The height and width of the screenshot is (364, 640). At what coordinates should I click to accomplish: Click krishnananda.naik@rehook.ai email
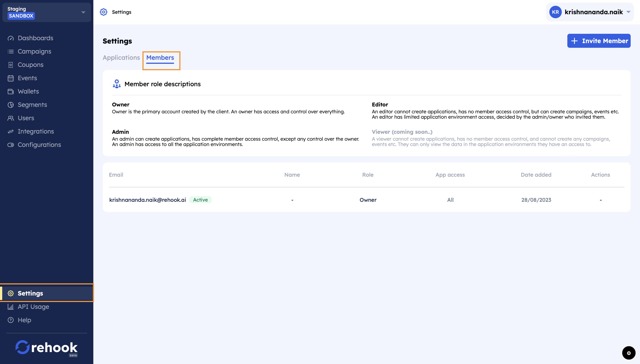148,200
